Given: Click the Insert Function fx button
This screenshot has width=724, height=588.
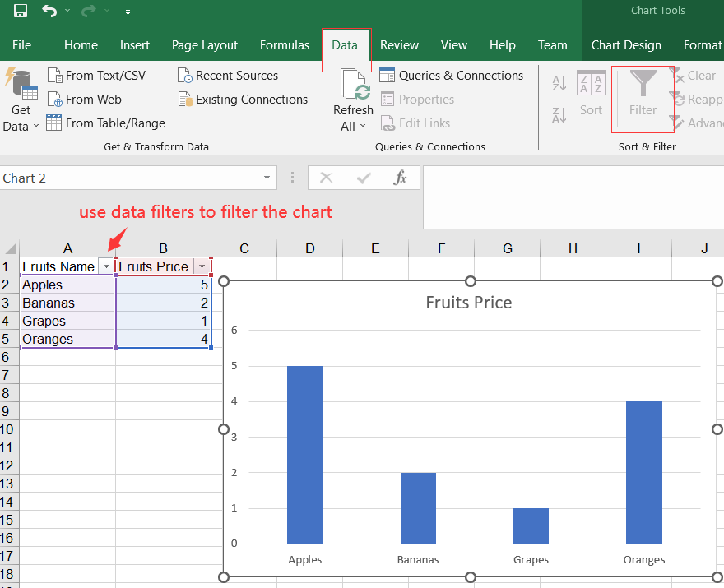Looking at the screenshot, I should (401, 178).
